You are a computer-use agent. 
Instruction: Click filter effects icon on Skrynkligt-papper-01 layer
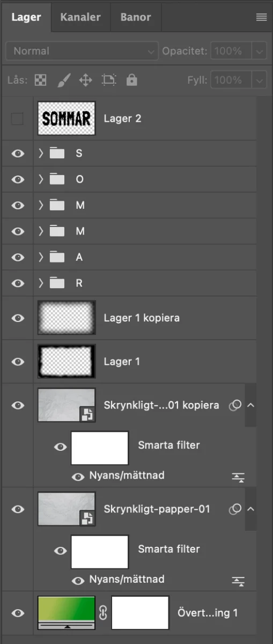pos(235,509)
